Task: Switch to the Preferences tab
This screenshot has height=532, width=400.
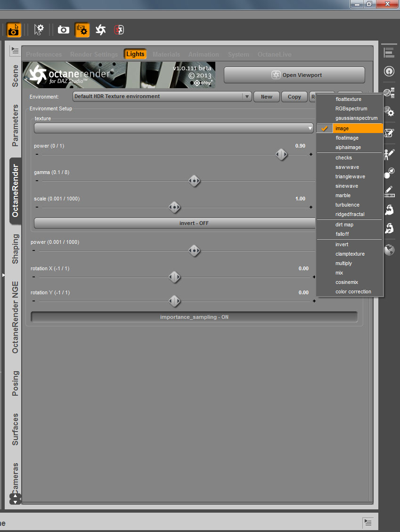Action: pyautogui.click(x=44, y=54)
